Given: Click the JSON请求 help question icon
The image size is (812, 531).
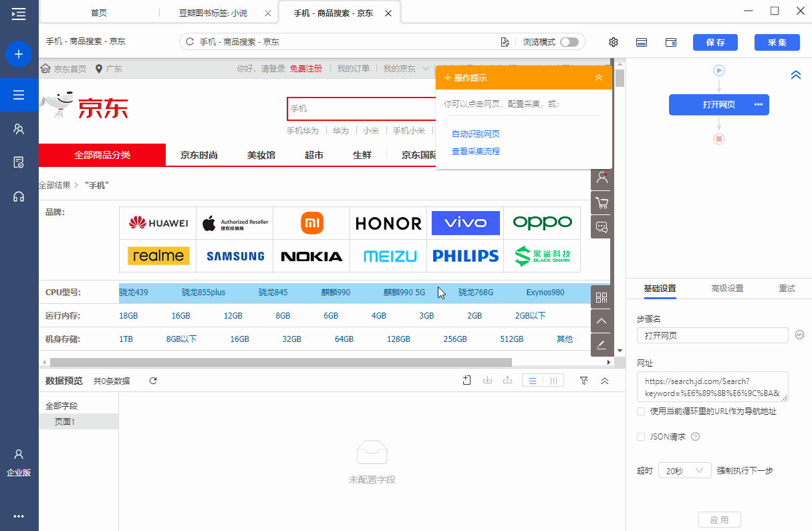Looking at the screenshot, I should pos(695,437).
